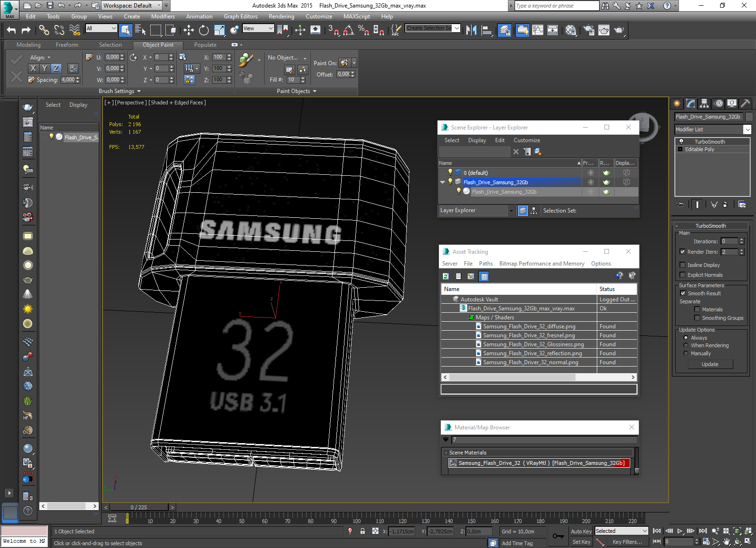Screen dimensions: 756x548
Task: Select Samsung_Flash_Drive_32 VRayMtl scene material
Action: 539,463
